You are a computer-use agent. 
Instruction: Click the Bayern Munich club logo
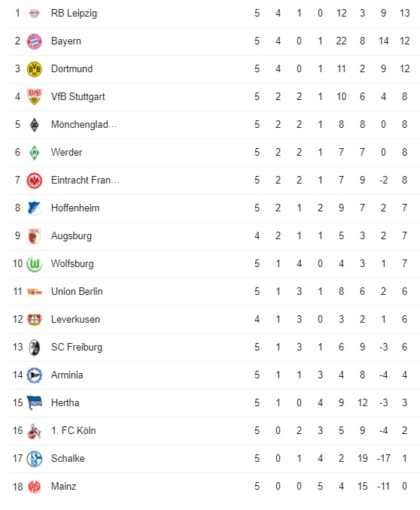(34, 41)
